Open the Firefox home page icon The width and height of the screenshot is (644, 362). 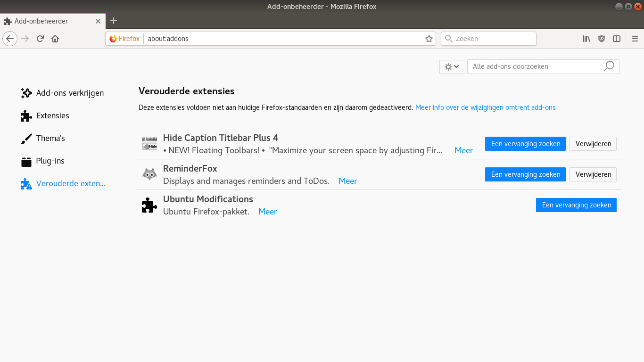(55, 39)
